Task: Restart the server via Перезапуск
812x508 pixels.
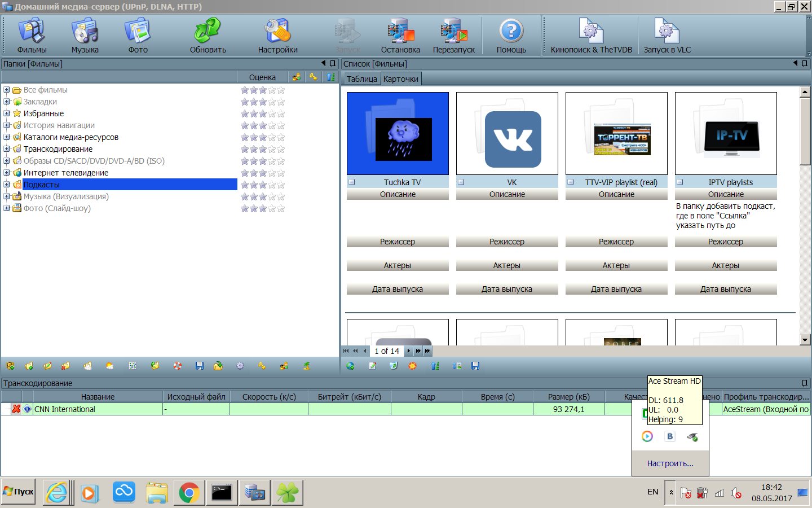Action: 453,36
